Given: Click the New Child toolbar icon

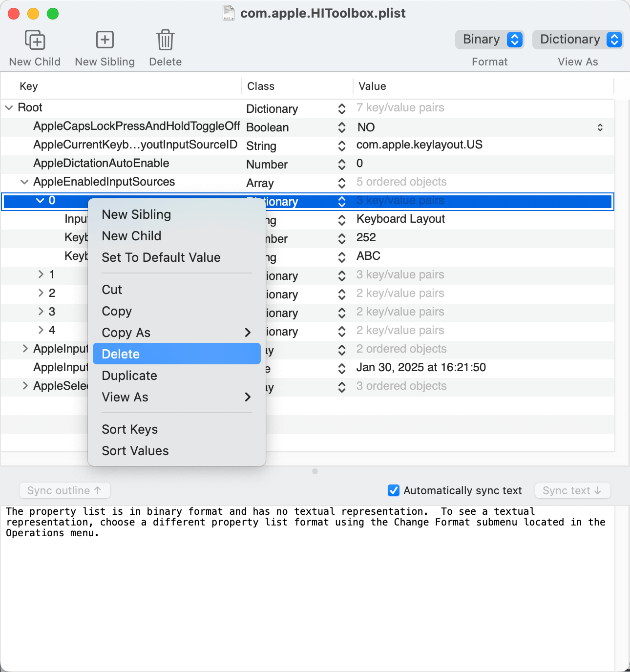Looking at the screenshot, I should pyautogui.click(x=35, y=40).
